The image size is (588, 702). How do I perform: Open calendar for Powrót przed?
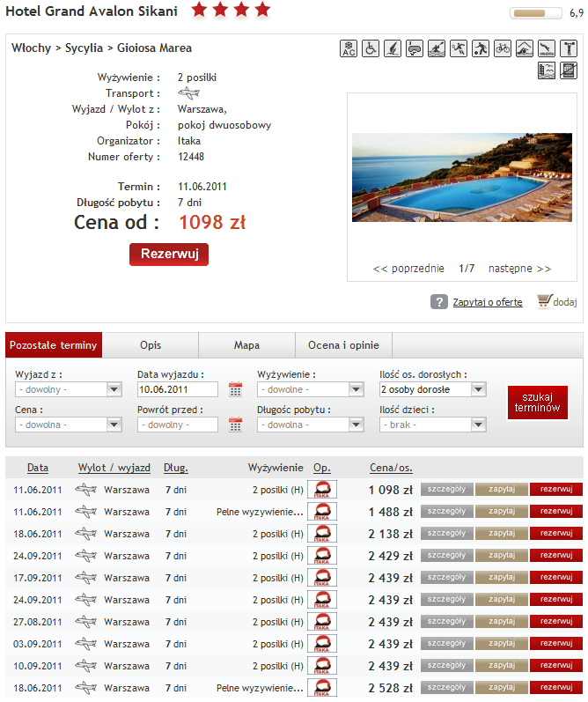[235, 425]
